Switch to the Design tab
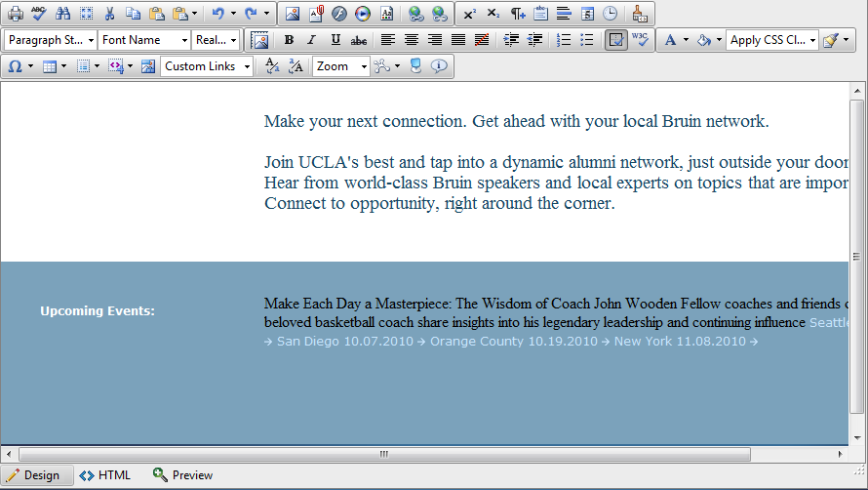 pyautogui.click(x=37, y=475)
